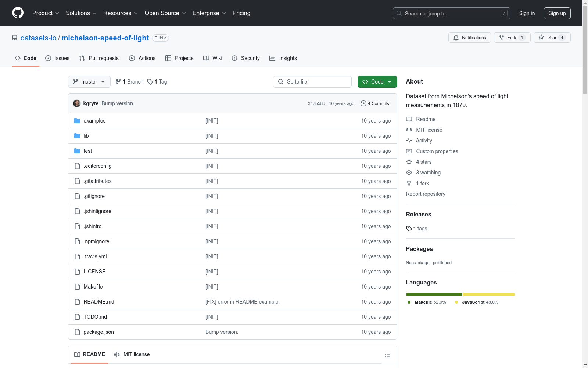The image size is (588, 368).
Task: Expand the Solutions menu
Action: click(x=81, y=13)
